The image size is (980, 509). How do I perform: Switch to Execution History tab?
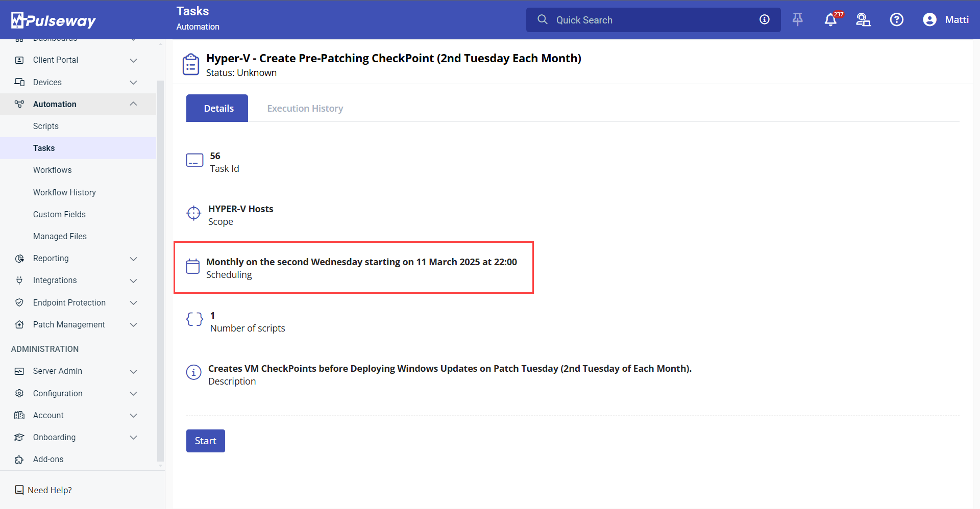coord(305,108)
